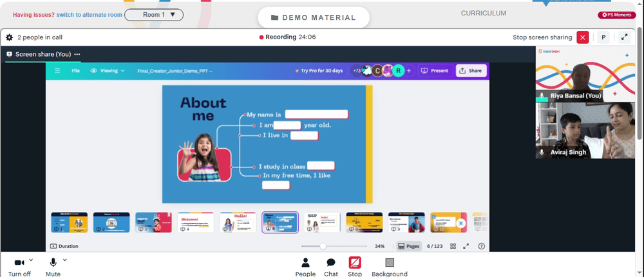Open call settings gear icon
644x277 pixels.
click(10, 37)
